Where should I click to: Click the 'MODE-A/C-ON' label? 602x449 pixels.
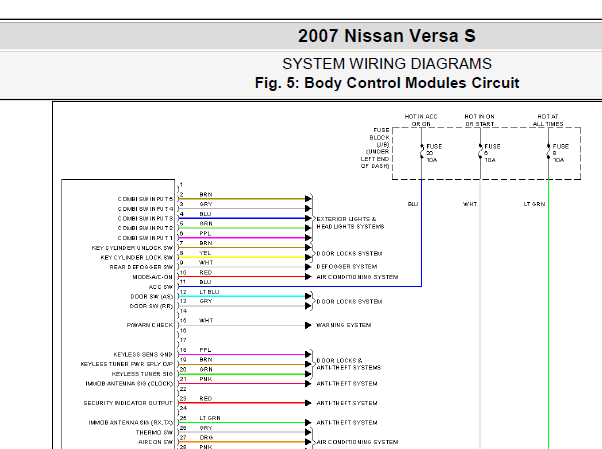(x=153, y=277)
